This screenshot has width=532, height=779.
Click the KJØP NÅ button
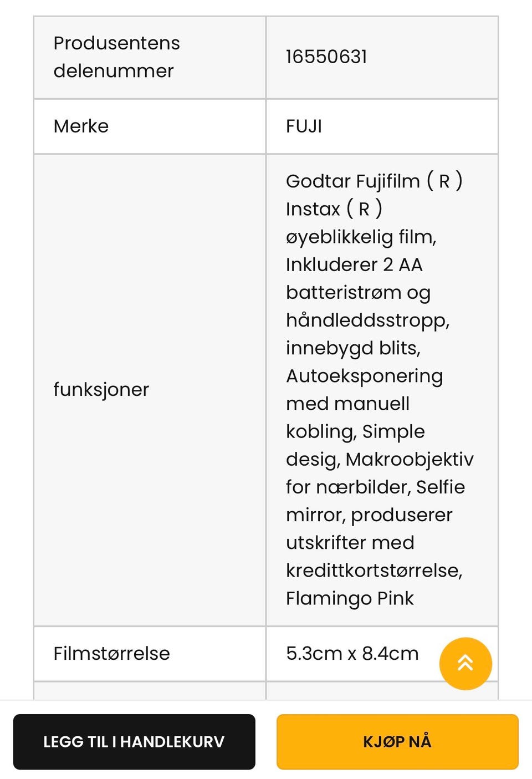[397, 742]
